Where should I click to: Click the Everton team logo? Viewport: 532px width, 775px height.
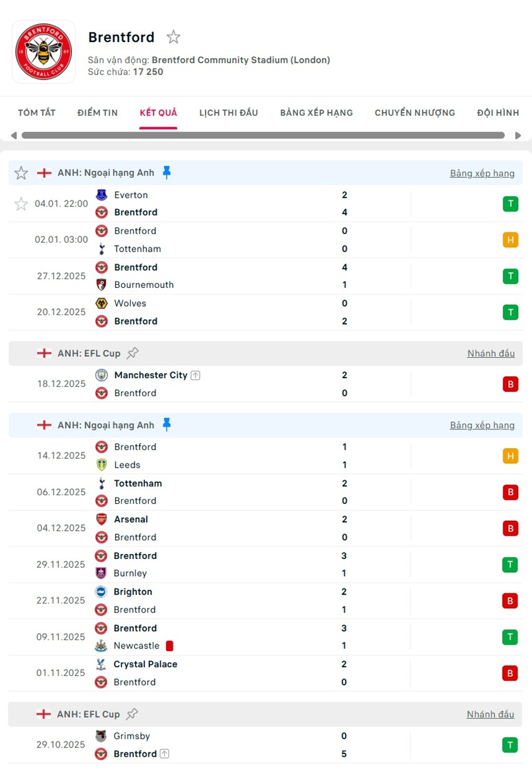pos(102,195)
